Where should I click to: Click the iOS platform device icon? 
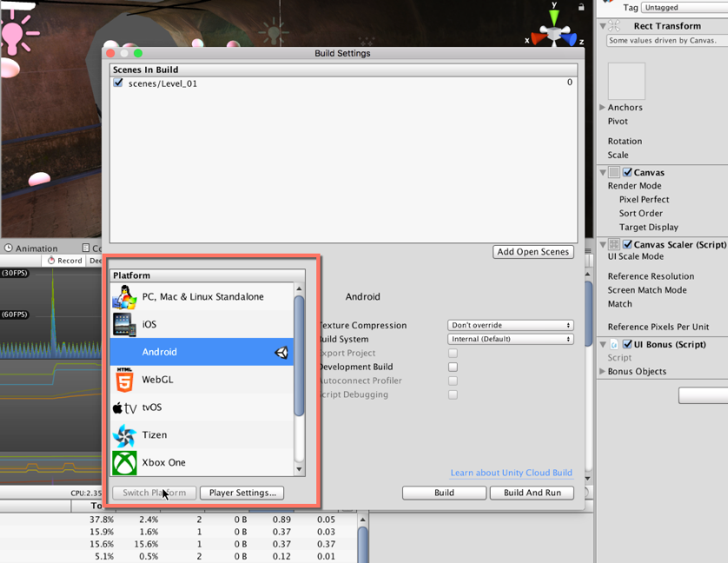[124, 324]
